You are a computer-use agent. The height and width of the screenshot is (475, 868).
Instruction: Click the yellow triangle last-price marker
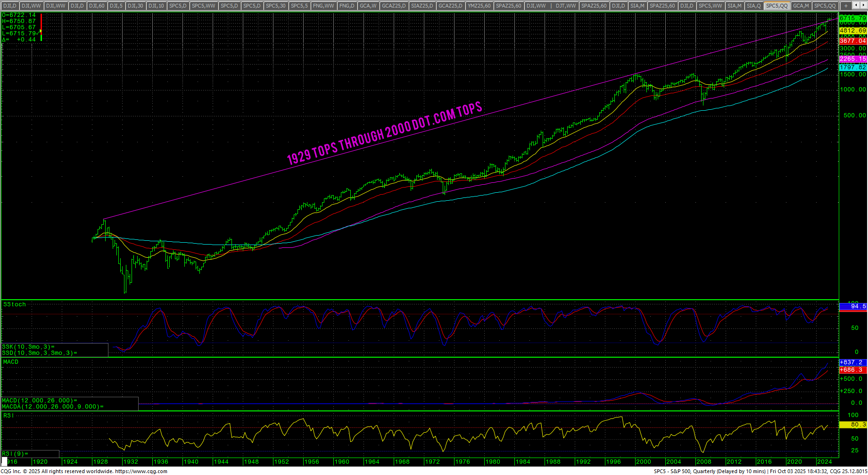click(x=41, y=31)
